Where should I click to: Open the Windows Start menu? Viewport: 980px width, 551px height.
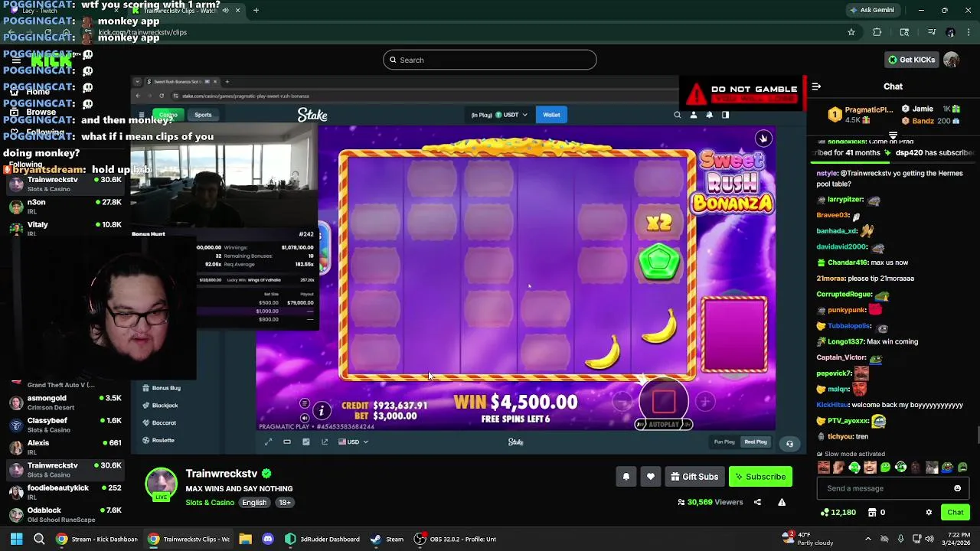tap(16, 539)
